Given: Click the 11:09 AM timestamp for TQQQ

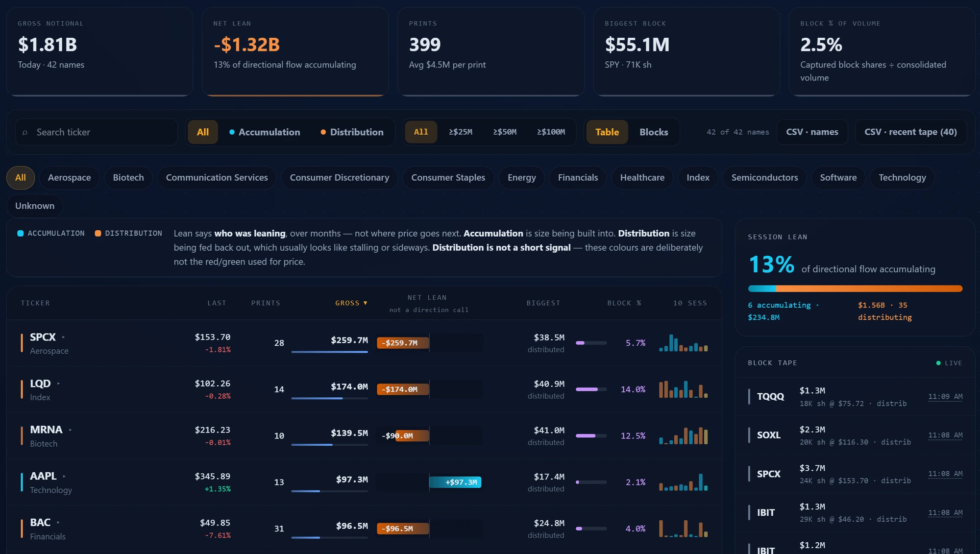Looking at the screenshot, I should tap(945, 397).
